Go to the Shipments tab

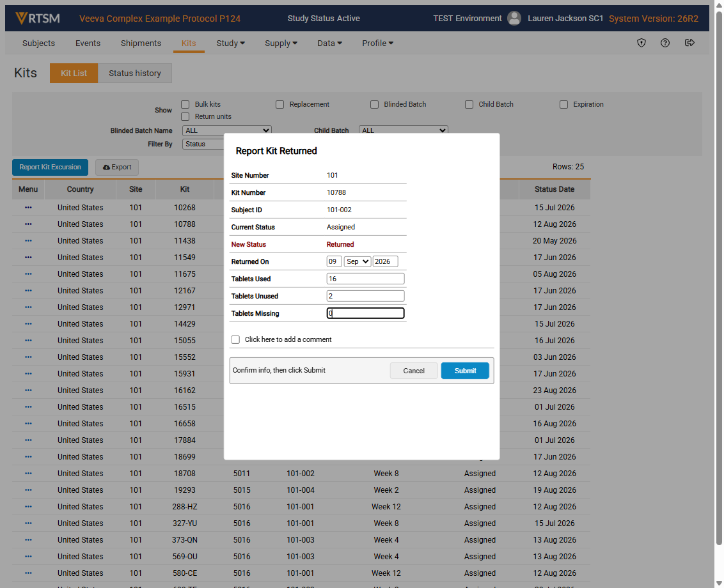coord(141,43)
